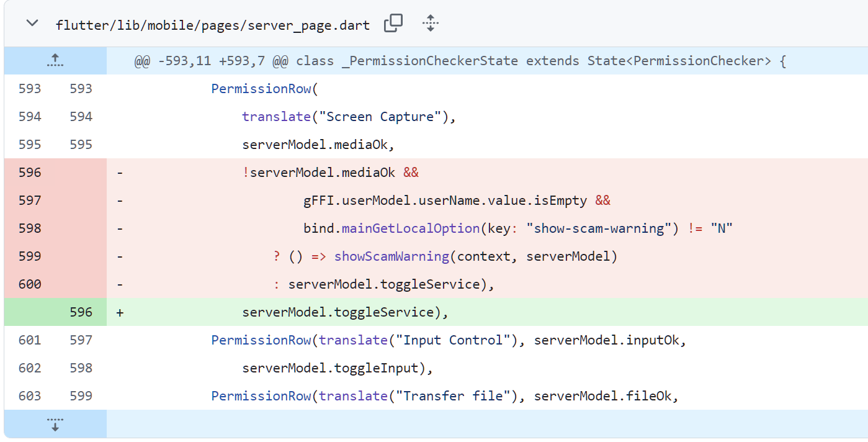Expand all lines in this file
Viewport: 868px width, 442px height.
point(431,24)
